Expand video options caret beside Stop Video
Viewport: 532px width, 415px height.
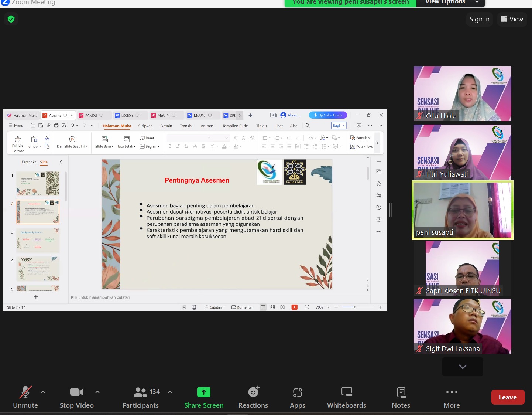point(97,392)
